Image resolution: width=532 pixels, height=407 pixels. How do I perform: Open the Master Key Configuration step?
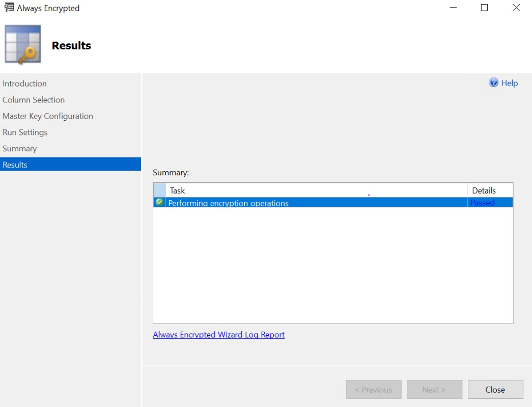tap(48, 116)
